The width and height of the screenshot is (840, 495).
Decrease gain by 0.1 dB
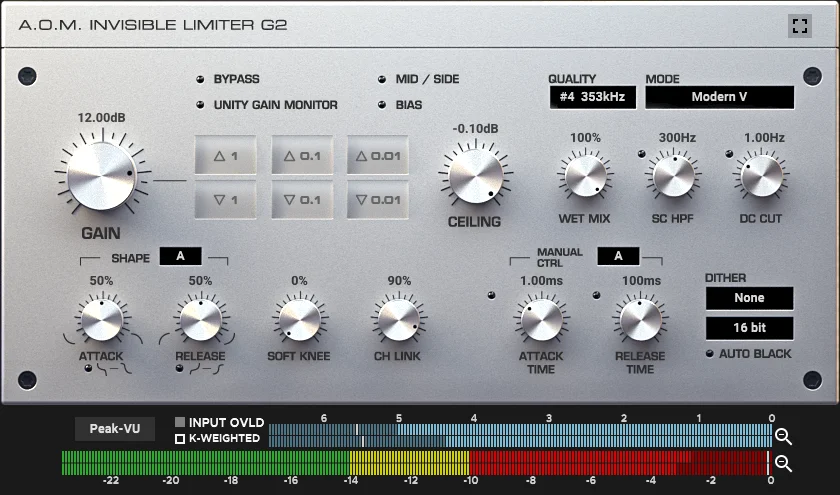302,200
